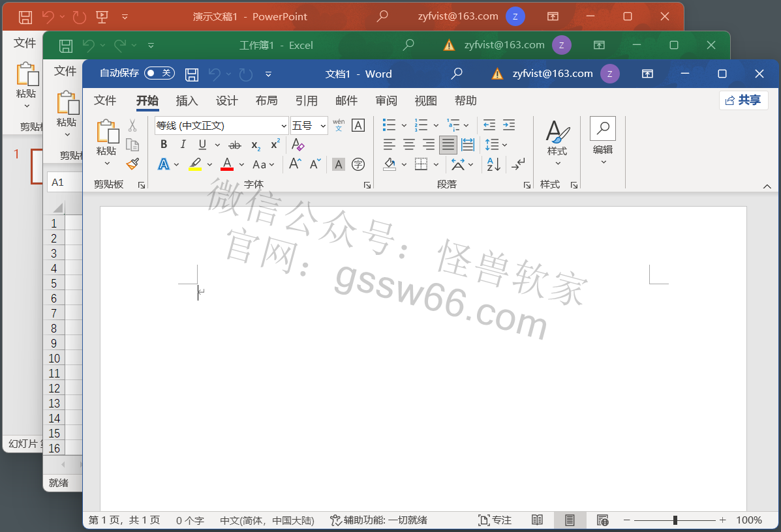Open line spacing dropdown in Word
Screen dimensions: 781x532
point(496,145)
